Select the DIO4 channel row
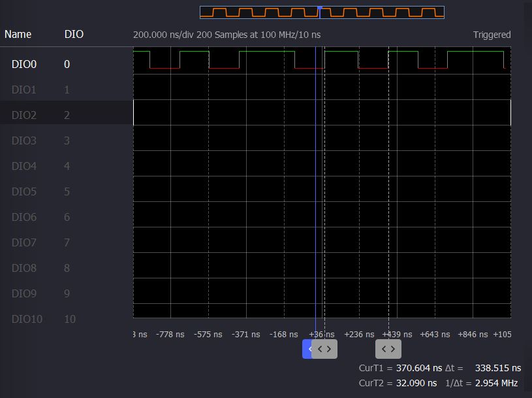532x398 pixels. click(67, 166)
